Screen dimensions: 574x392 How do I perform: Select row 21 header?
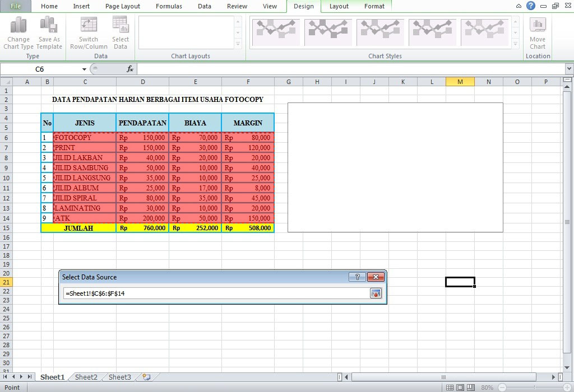pos(6,282)
